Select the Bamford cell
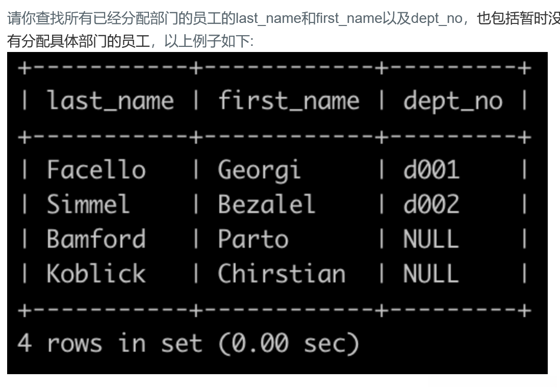 [96, 239]
